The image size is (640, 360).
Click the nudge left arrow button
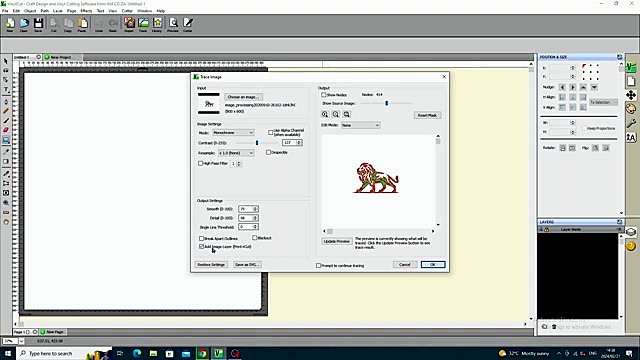(562, 87)
